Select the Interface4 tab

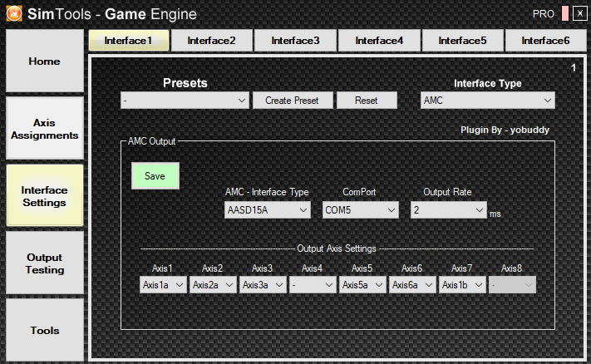pyautogui.click(x=379, y=40)
